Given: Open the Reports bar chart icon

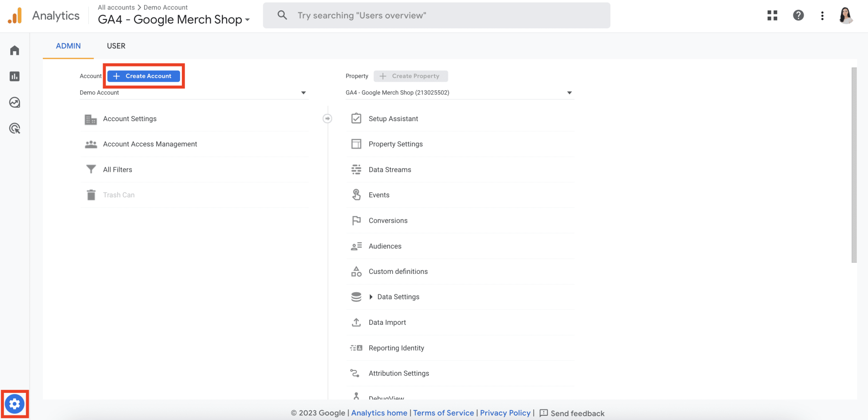Looking at the screenshot, I should tap(15, 76).
